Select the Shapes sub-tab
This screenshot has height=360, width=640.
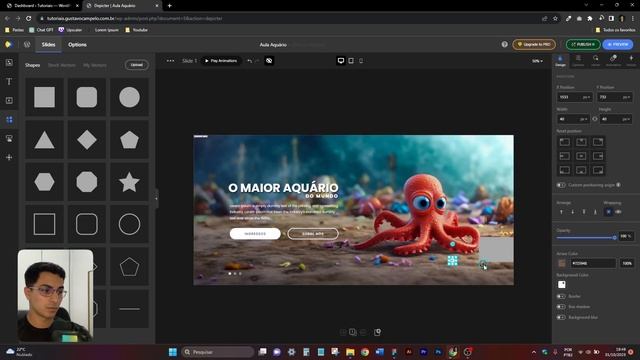[32, 65]
